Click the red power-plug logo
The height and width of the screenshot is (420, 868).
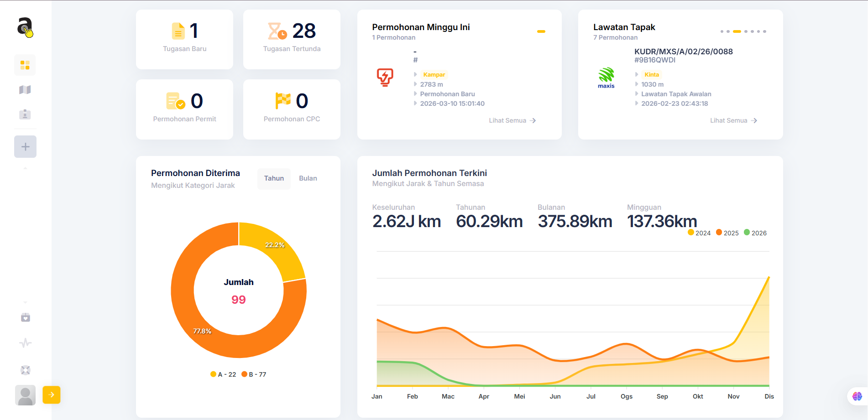385,78
